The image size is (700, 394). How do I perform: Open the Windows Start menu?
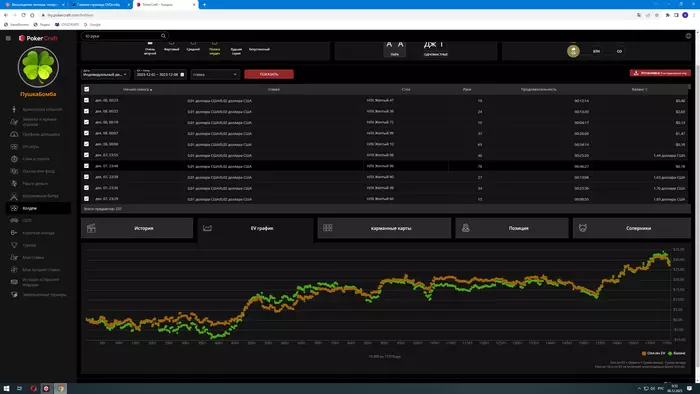(6, 389)
